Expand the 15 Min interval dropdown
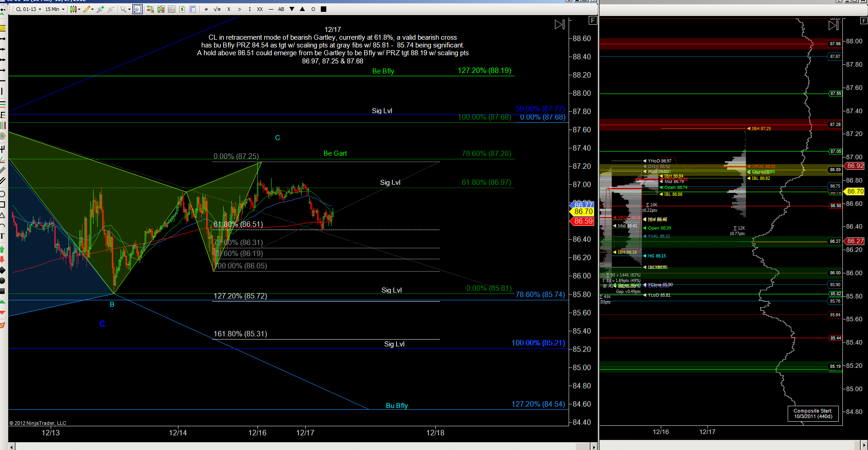Image resolution: width=868 pixels, height=450 pixels. (x=54, y=9)
